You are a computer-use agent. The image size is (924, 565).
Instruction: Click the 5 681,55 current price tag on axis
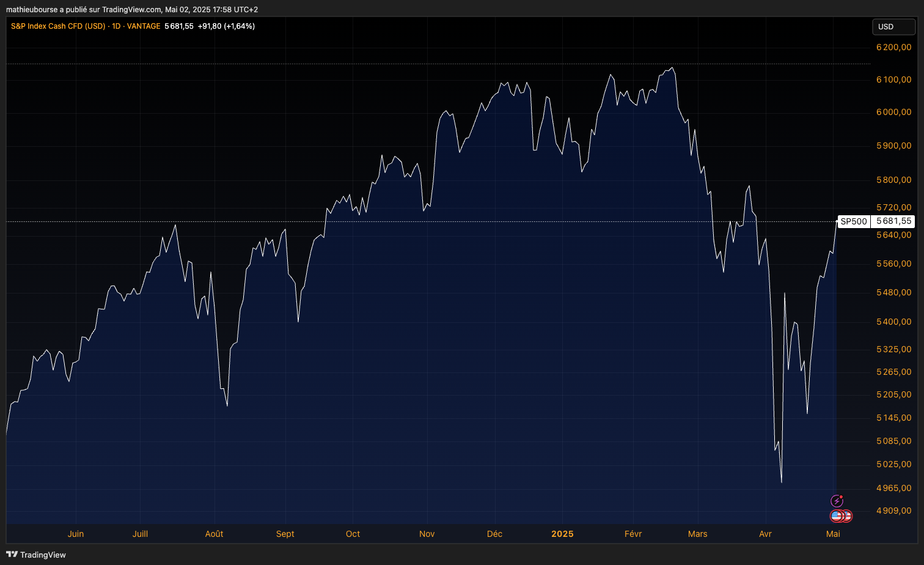[x=893, y=221]
